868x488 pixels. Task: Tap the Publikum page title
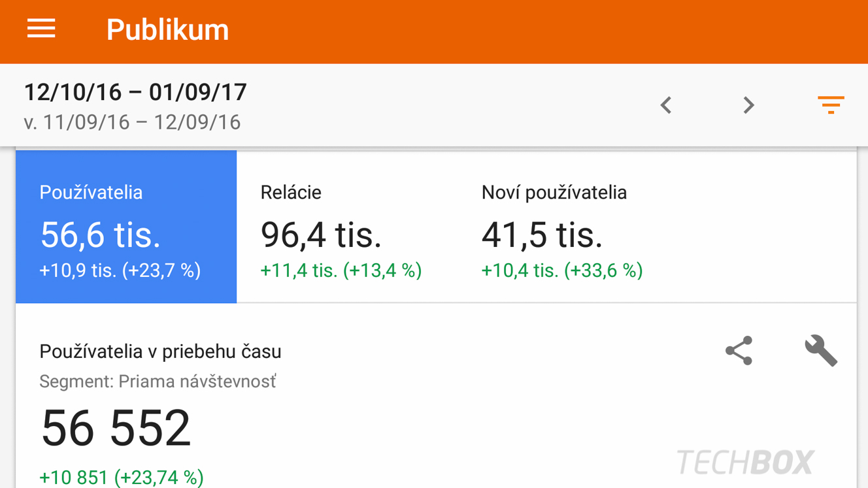pyautogui.click(x=168, y=29)
